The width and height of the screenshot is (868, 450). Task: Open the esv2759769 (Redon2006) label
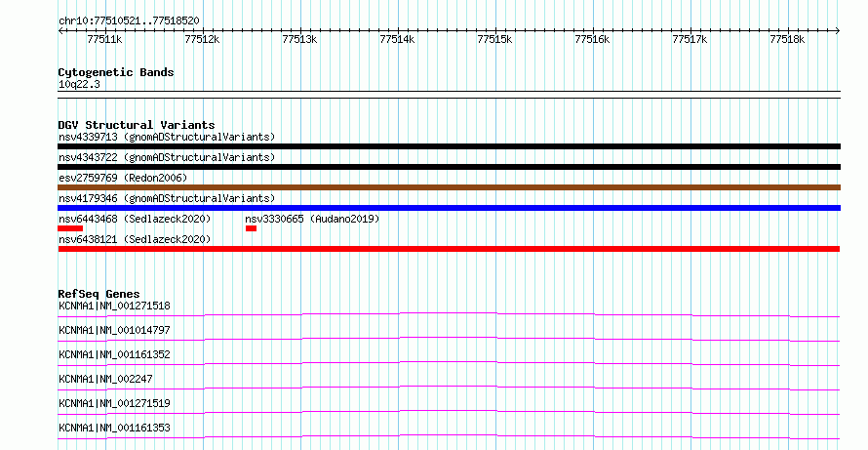click(x=123, y=178)
